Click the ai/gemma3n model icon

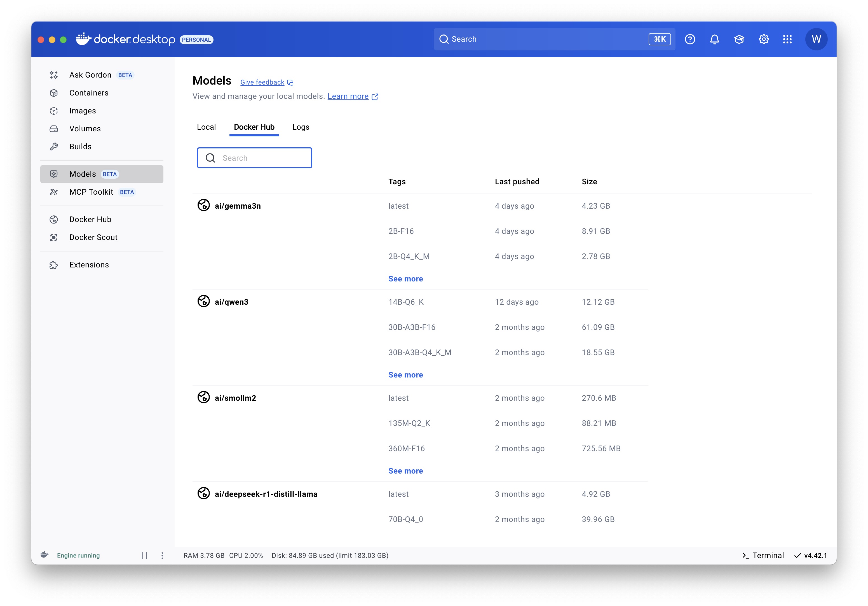coord(203,205)
